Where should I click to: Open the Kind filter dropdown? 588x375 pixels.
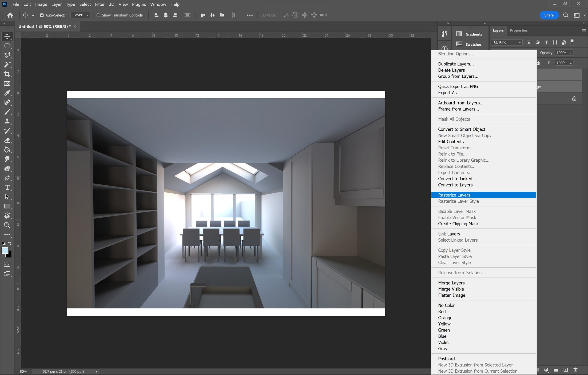click(507, 43)
